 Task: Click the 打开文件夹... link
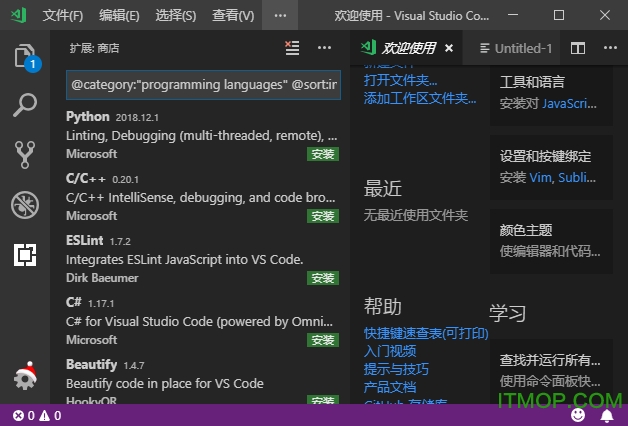(x=401, y=80)
